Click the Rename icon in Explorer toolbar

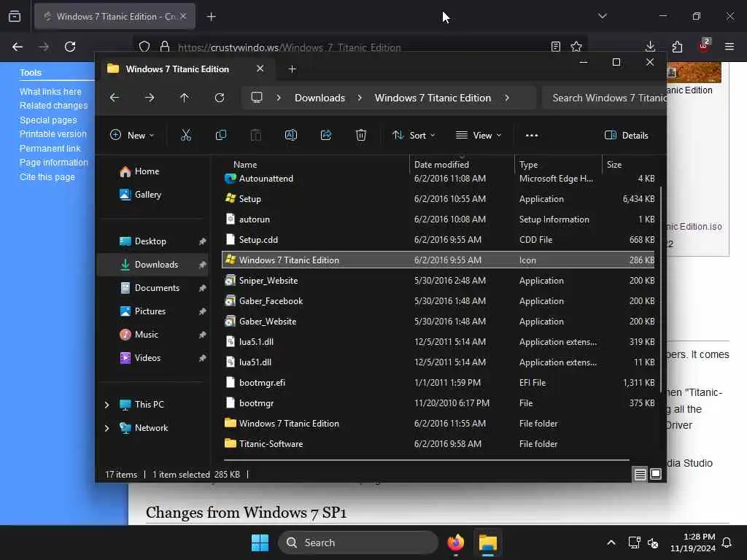coord(290,135)
